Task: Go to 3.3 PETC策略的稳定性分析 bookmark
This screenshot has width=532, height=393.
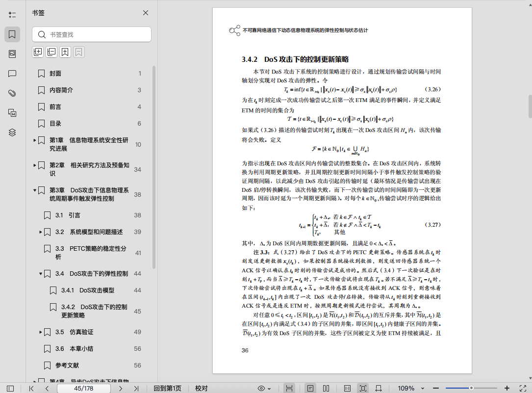Action: click(x=90, y=253)
